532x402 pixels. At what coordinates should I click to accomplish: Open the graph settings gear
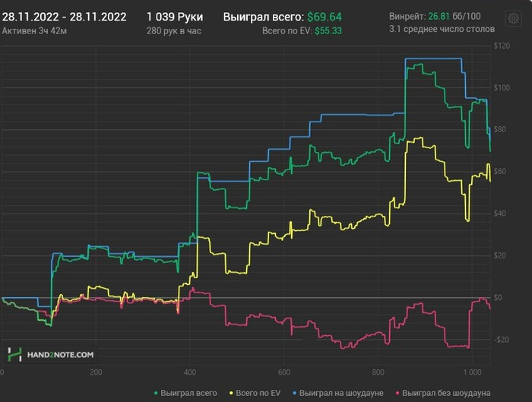(x=515, y=17)
